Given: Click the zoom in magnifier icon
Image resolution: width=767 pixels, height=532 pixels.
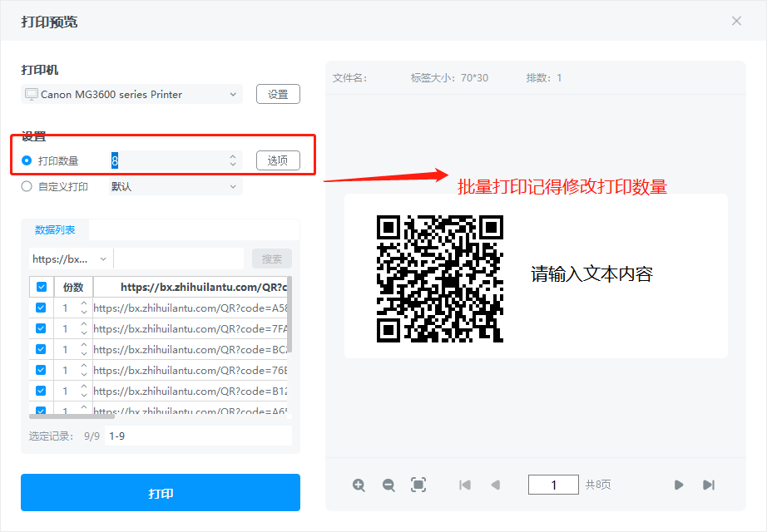Looking at the screenshot, I should click(x=359, y=485).
